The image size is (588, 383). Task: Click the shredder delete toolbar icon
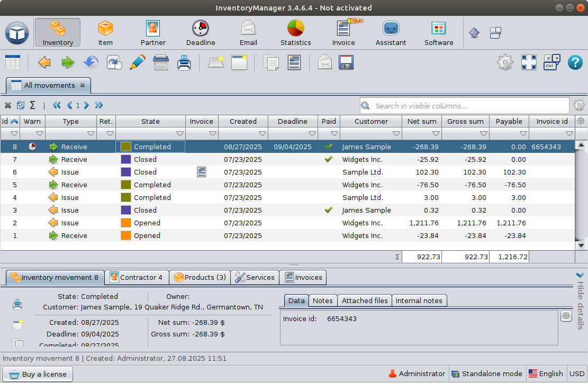(161, 62)
